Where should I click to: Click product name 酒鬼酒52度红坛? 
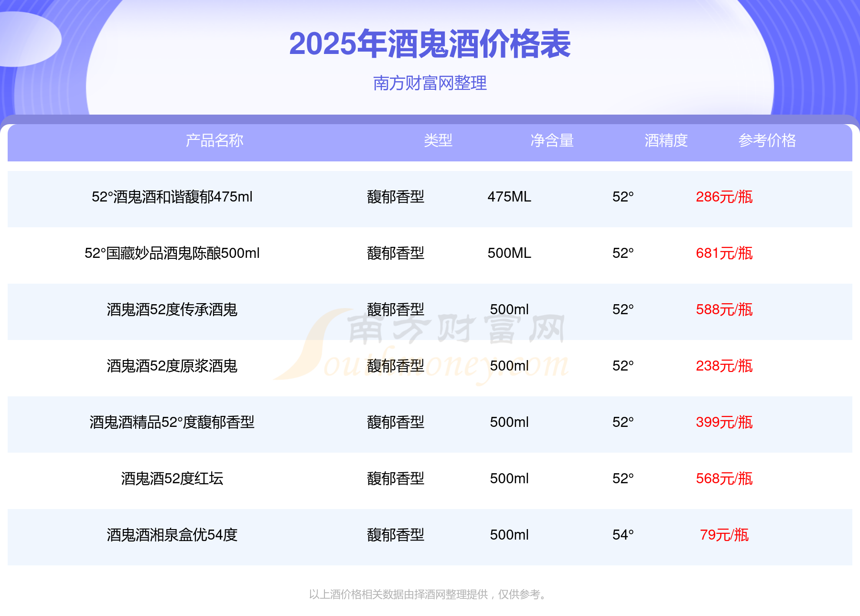point(172,478)
